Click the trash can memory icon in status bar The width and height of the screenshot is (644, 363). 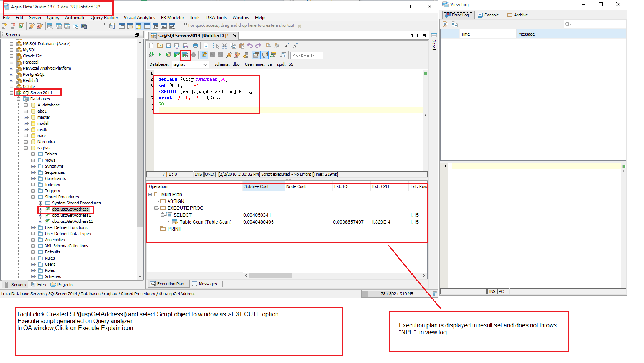[435, 294]
